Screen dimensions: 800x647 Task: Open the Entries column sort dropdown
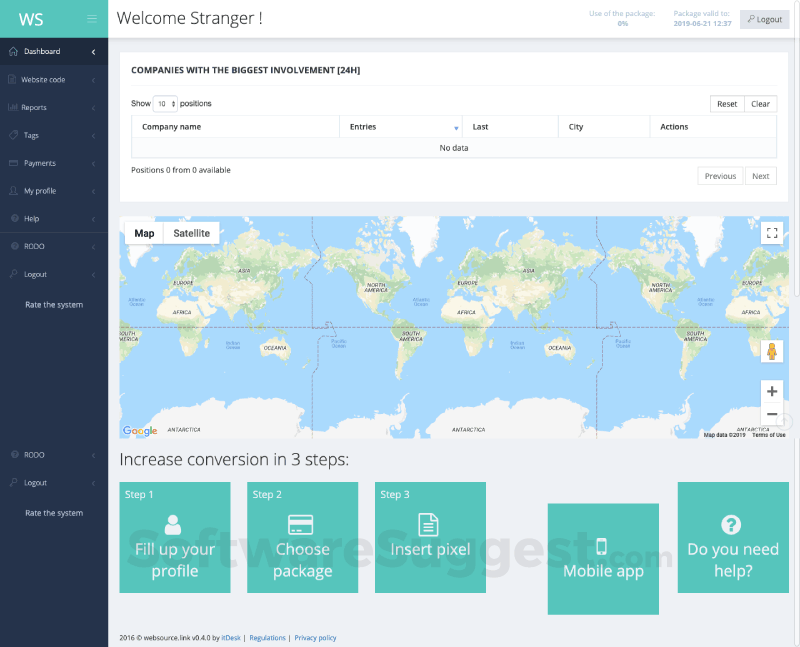tap(457, 127)
